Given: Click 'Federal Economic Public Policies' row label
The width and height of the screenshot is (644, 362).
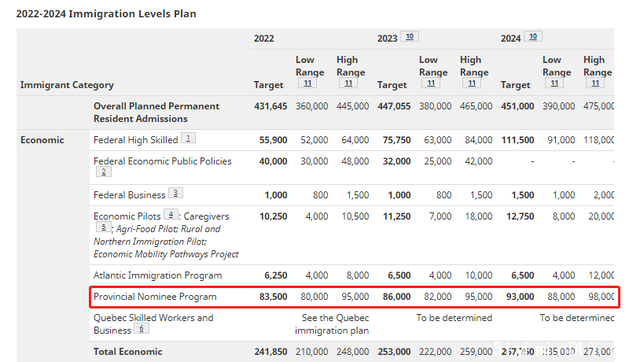Looking at the screenshot, I should click(162, 161).
